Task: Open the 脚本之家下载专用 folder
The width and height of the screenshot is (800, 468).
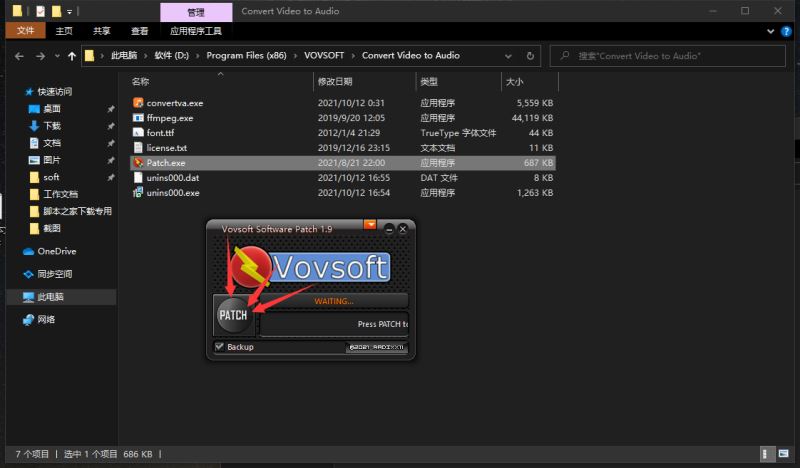Action: pyautogui.click(x=77, y=211)
